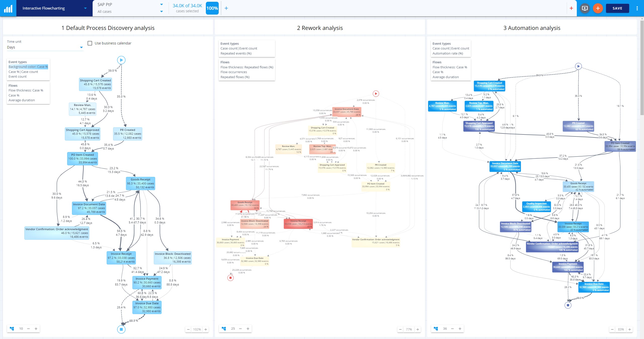Click Quality Inspection node in Automation chart

tap(537, 207)
